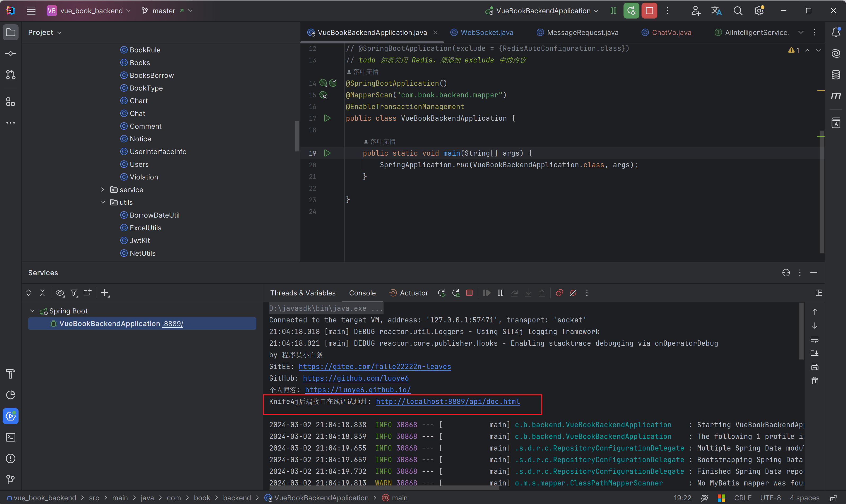Toggle Soft-Wrap in the console
This screenshot has height=504, width=846.
815,339
